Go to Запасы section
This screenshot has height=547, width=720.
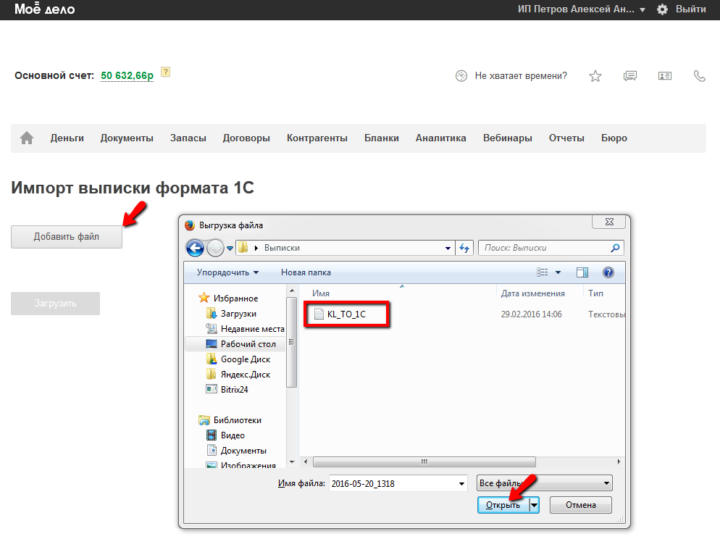coord(188,138)
